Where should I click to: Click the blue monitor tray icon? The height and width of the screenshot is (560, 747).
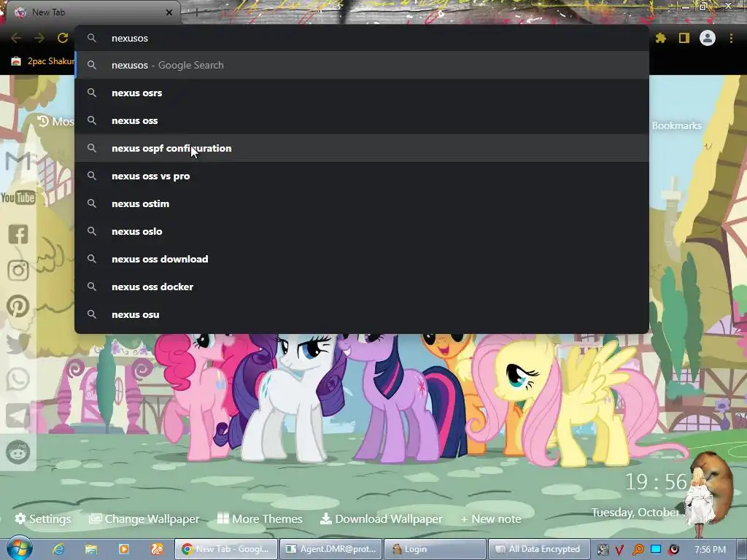[x=656, y=550]
